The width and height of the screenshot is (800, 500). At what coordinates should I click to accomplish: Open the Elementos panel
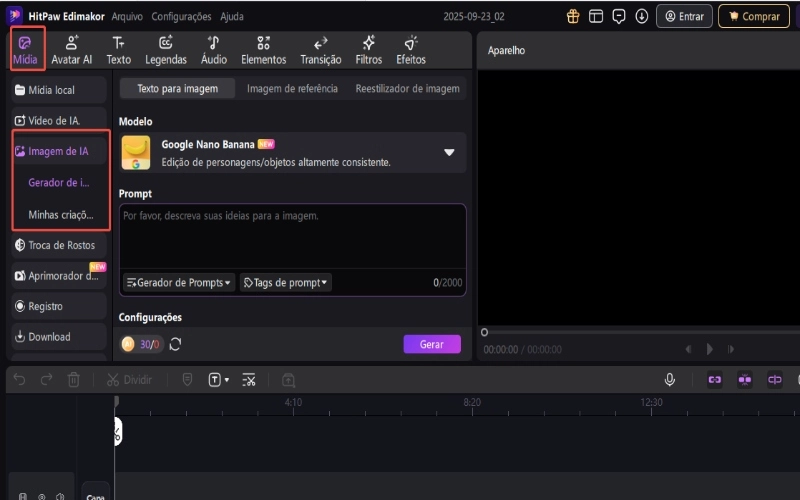tap(263, 49)
